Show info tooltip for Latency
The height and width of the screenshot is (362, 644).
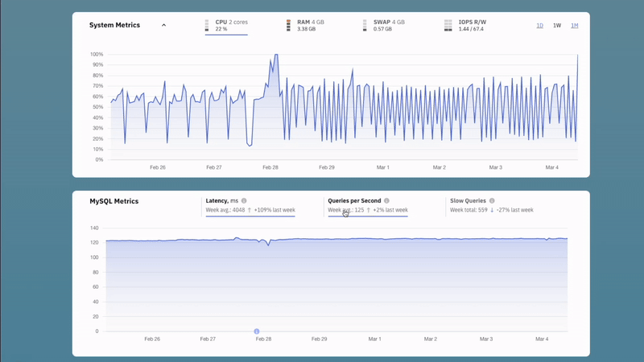(244, 200)
